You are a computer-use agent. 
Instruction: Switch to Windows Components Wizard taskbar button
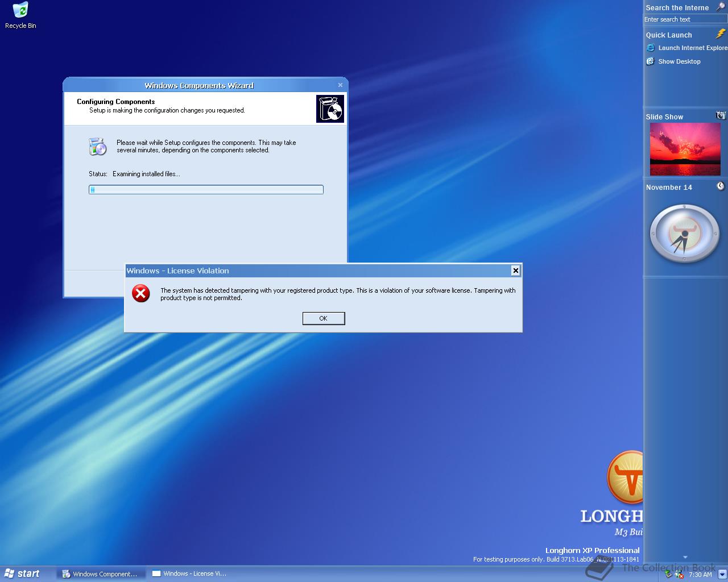point(101,574)
